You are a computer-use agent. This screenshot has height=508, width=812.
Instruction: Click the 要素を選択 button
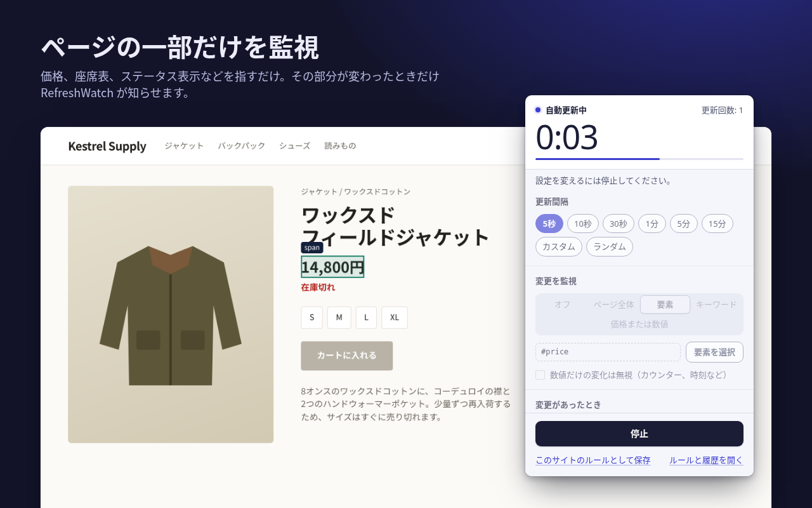714,352
